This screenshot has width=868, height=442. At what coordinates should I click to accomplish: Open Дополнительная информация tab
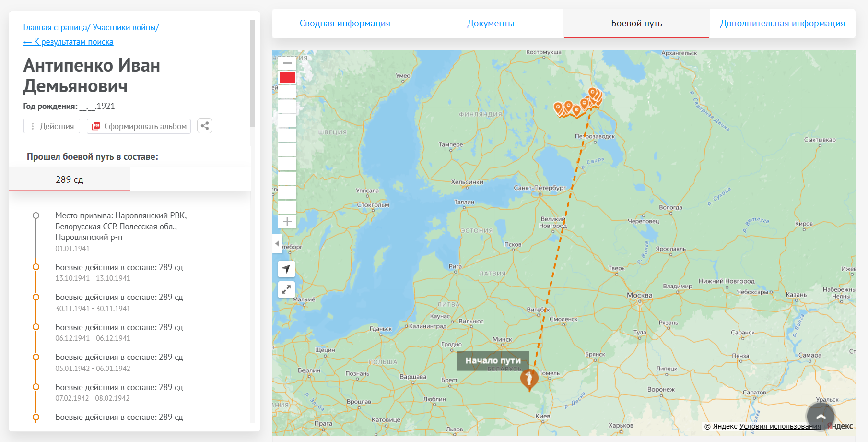pos(782,24)
